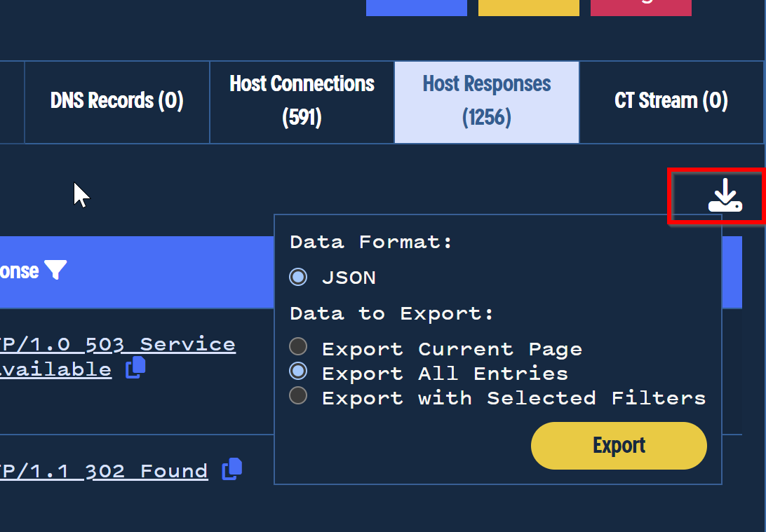Screen dimensions: 766x532
Task: Click the yellow button at top
Action: [529, 8]
